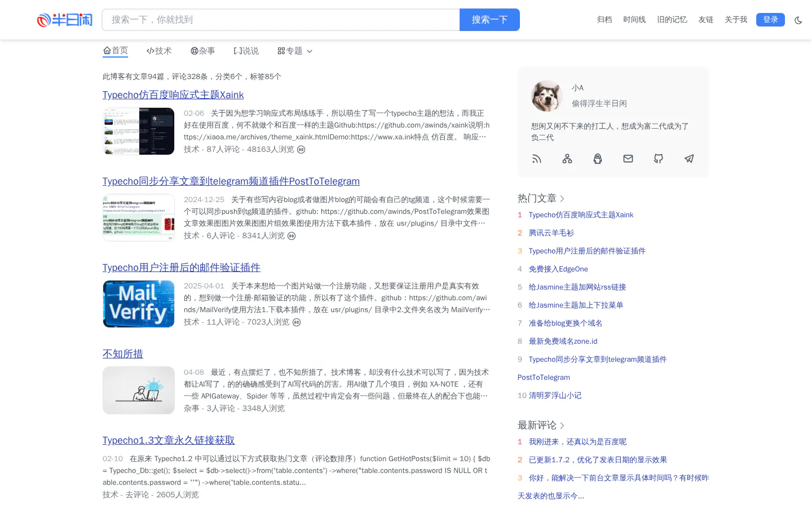The height and width of the screenshot is (508, 812).
Task: Click the AD badge after 7023人浏览
Action: pos(297,322)
